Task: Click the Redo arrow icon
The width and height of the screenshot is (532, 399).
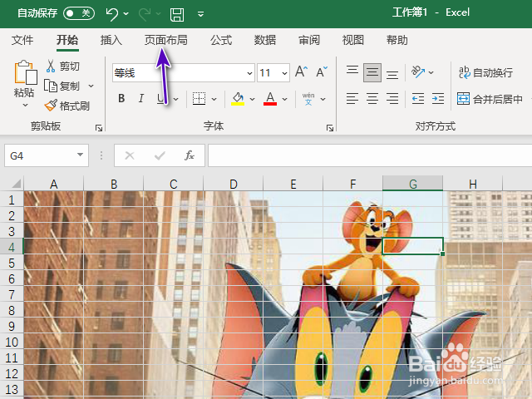Action: (145, 14)
